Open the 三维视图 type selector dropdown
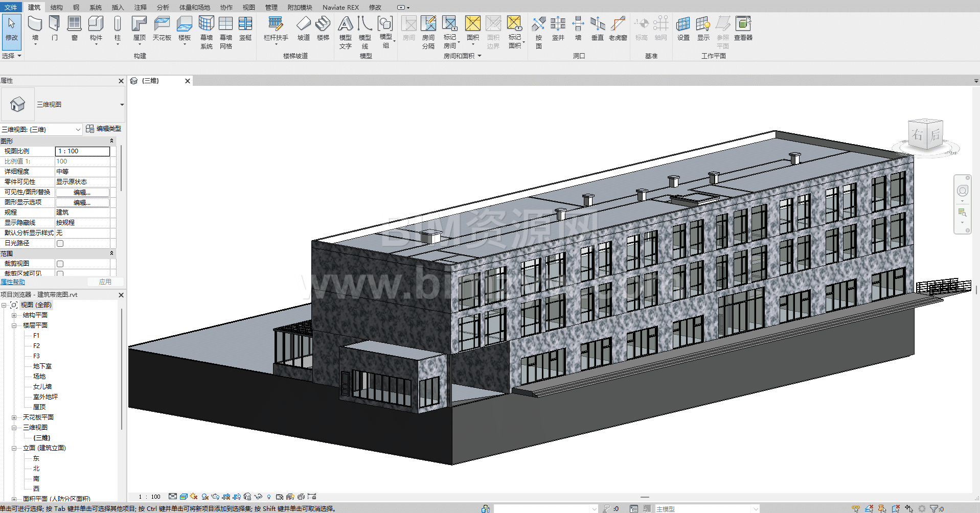 point(122,105)
